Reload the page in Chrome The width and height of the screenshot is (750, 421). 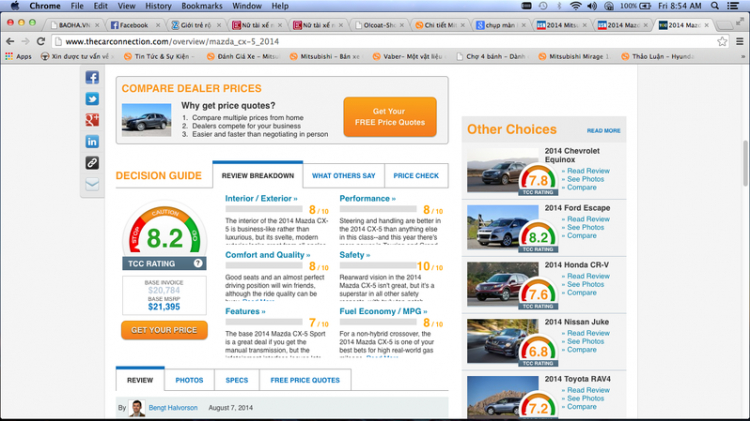pyautogui.click(x=41, y=42)
